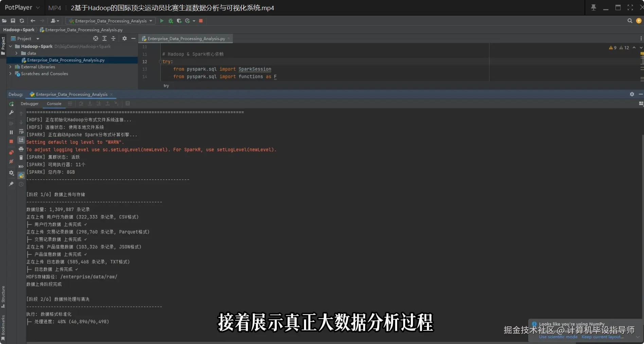Click the orange update notification icon

639,21
